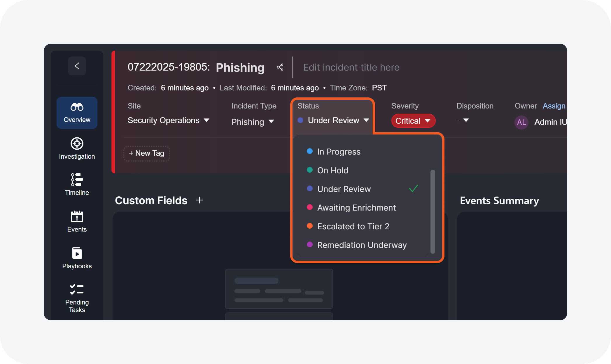611x364 pixels.
Task: Open the Events calendar icon
Action: [x=77, y=221]
